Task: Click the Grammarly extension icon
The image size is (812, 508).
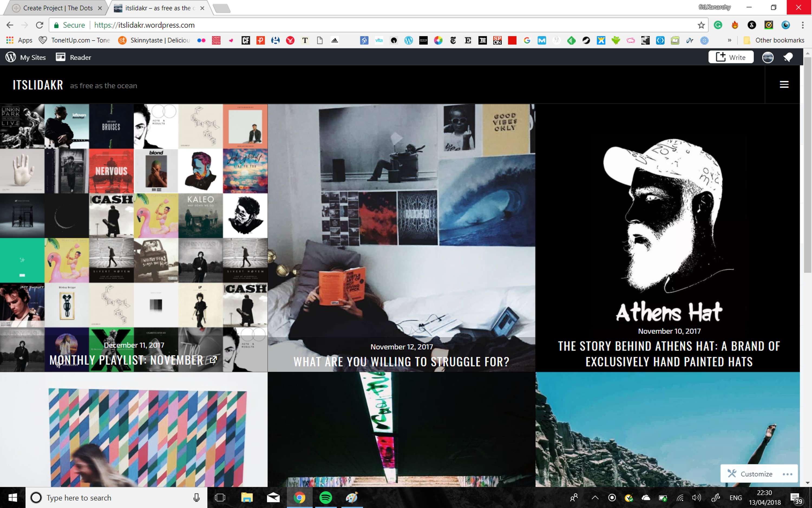Action: (x=718, y=25)
